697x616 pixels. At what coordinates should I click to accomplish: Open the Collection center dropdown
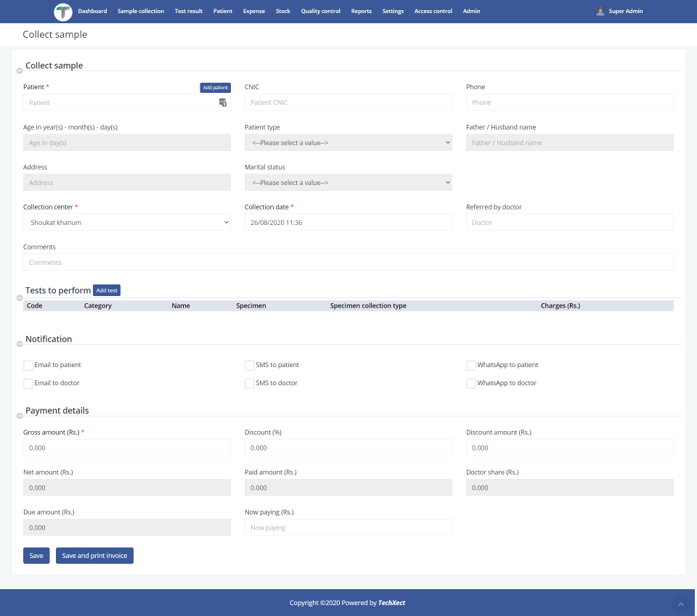(x=126, y=223)
